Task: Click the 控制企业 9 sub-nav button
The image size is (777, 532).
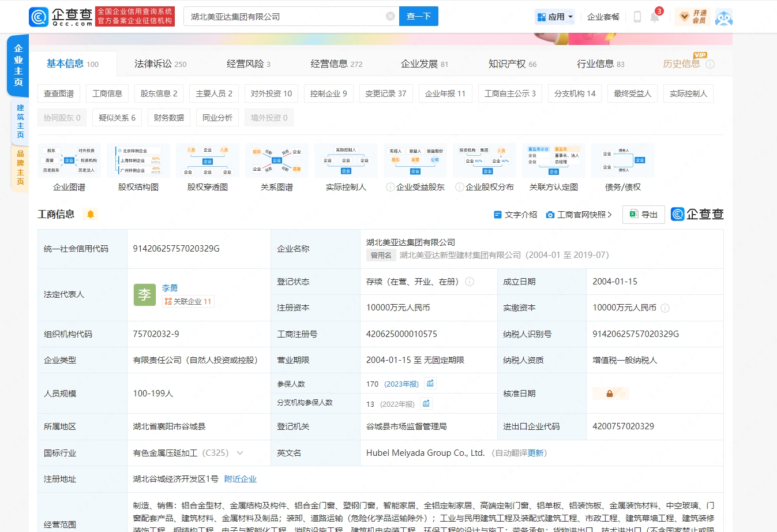Action: tap(329, 93)
